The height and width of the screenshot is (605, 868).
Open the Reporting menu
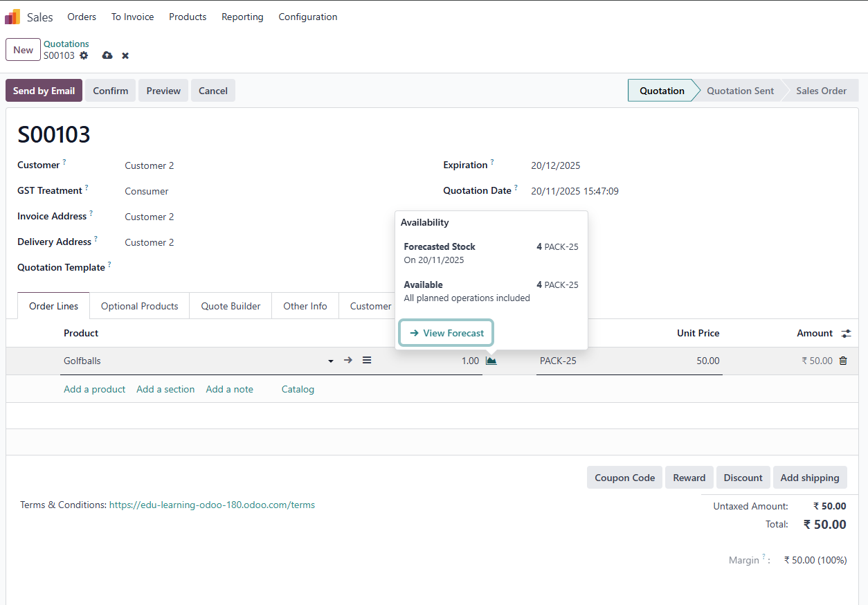click(242, 17)
